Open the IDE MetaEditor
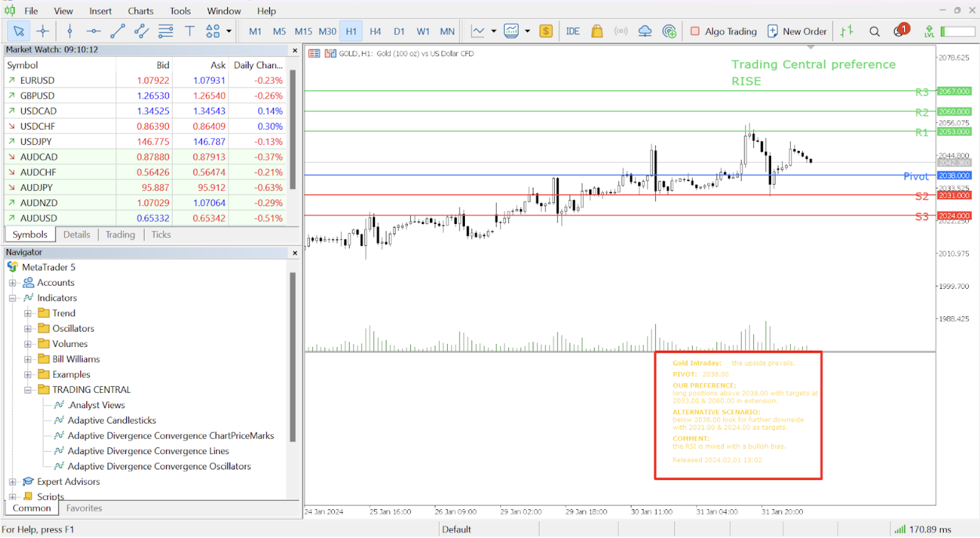This screenshot has width=980, height=538. tap(573, 31)
